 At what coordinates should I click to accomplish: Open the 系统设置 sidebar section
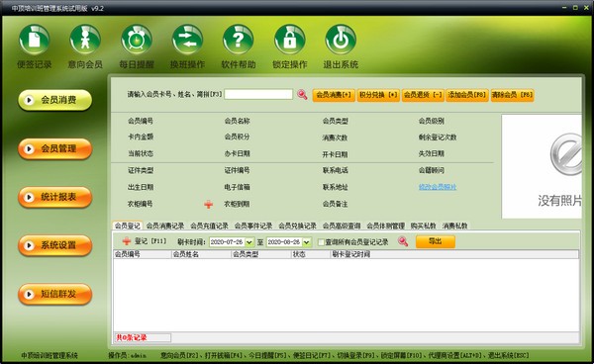click(x=54, y=245)
